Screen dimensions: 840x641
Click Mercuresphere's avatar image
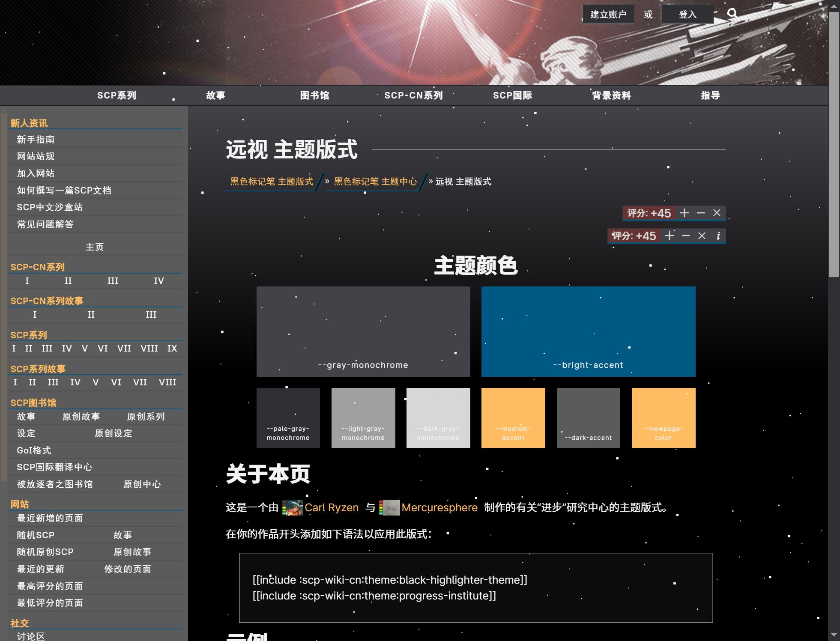391,508
